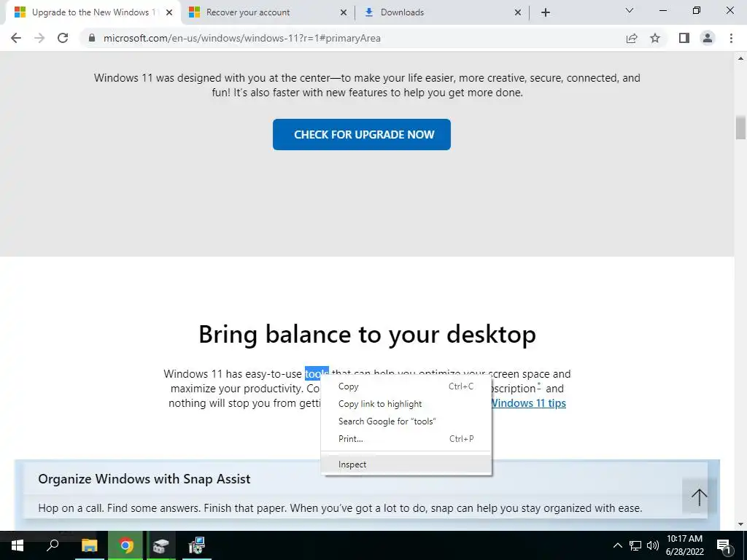Select Search Google for "tools"
This screenshot has width=747, height=560.
[x=406, y=421]
